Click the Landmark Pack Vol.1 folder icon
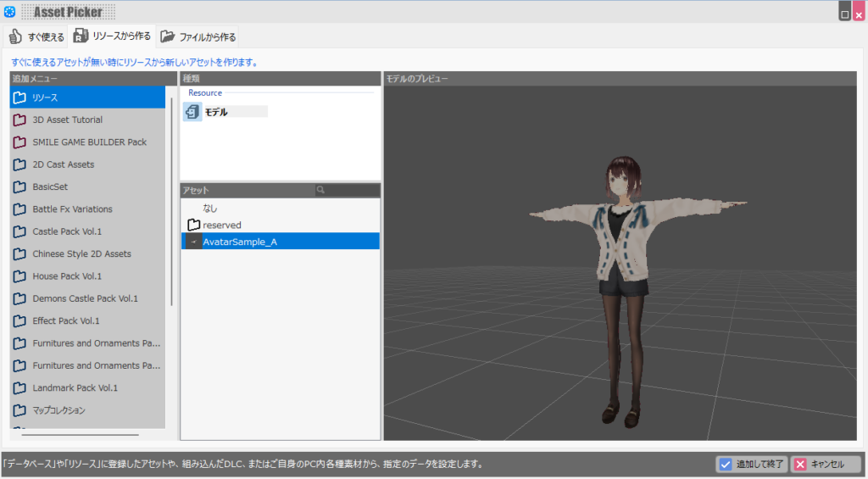 pos(19,388)
